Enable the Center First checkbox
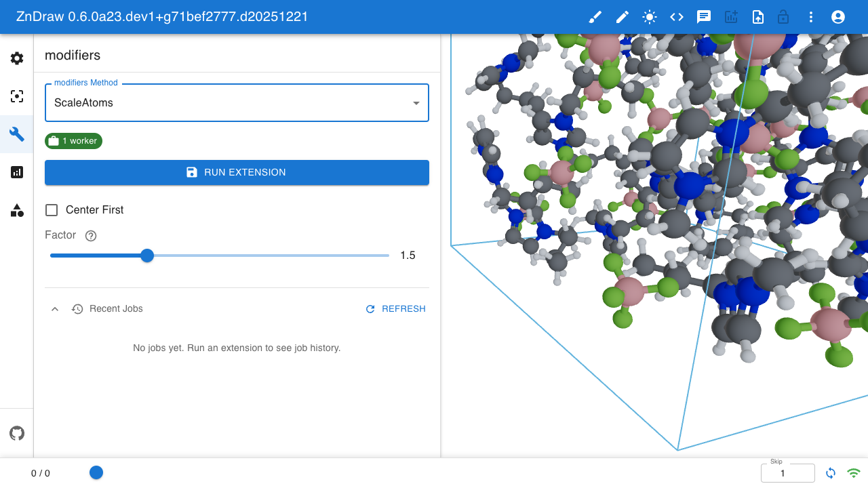Viewport: 868px width, 488px height. coord(52,210)
